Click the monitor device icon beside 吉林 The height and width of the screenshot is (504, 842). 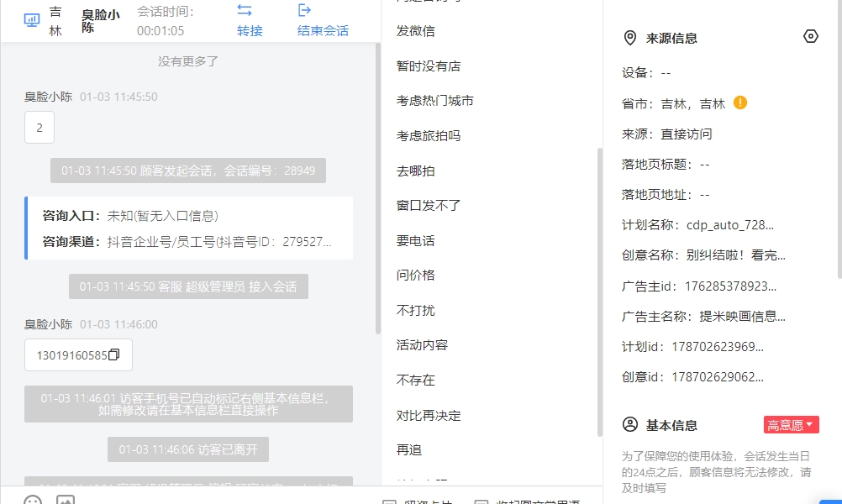tap(32, 20)
